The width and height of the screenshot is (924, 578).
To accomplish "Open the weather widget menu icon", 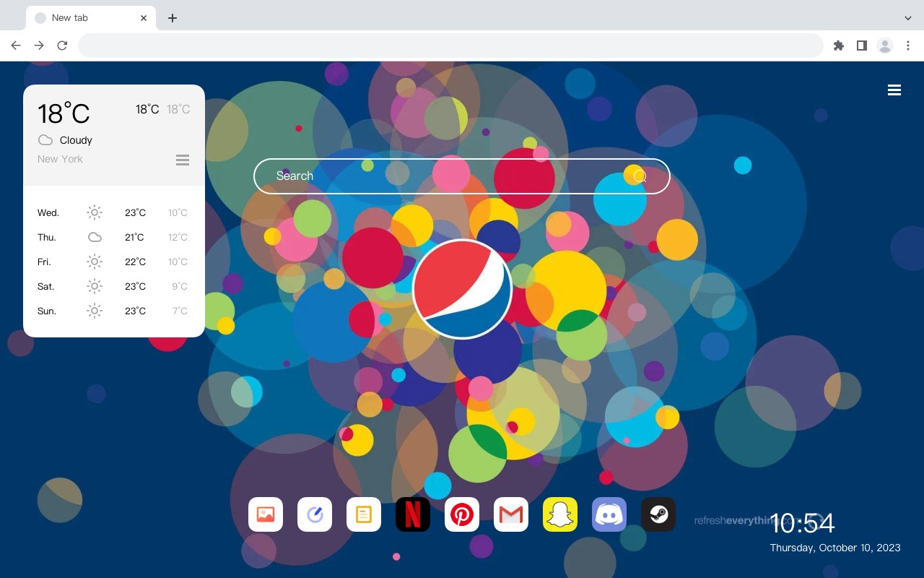I will 183,160.
